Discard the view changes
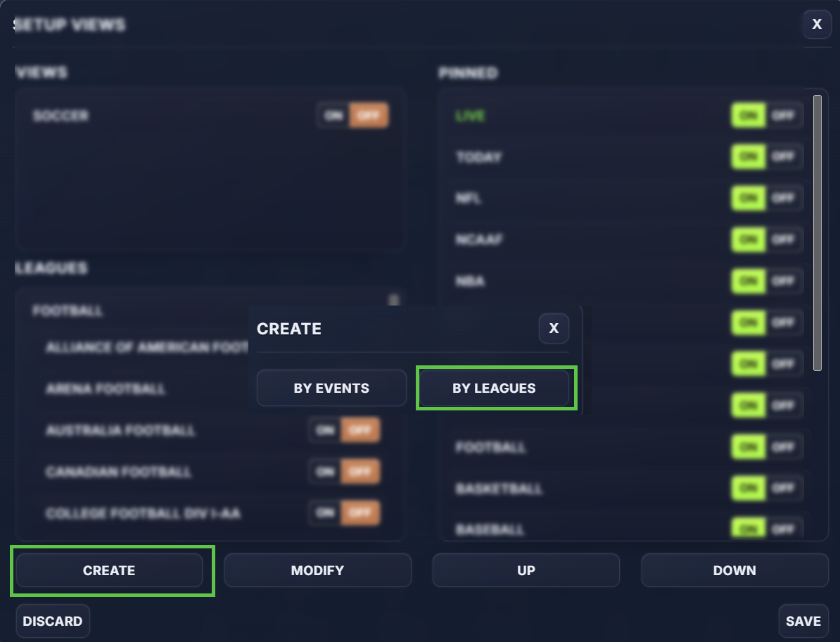Screen dimensions: 840x642 53,621
